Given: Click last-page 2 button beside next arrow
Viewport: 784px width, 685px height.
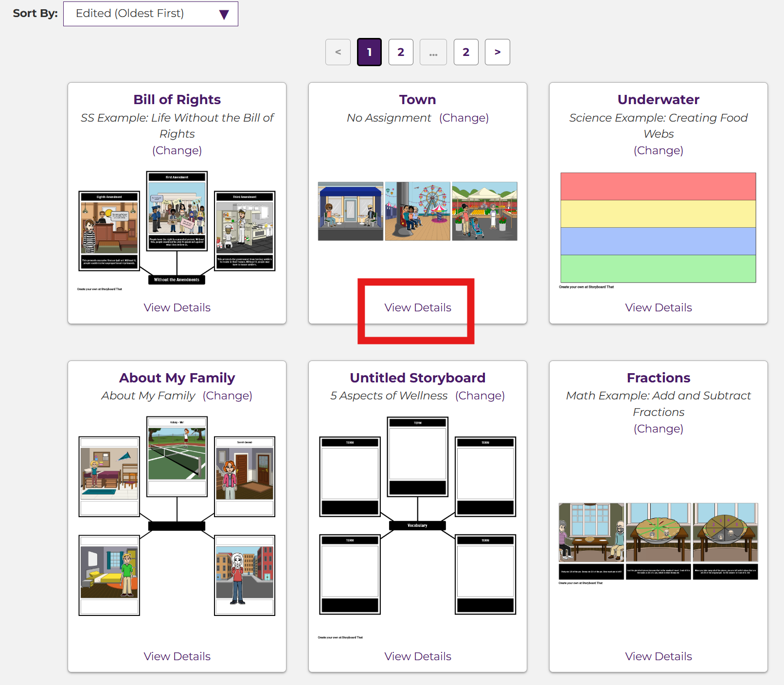Looking at the screenshot, I should coord(466,52).
